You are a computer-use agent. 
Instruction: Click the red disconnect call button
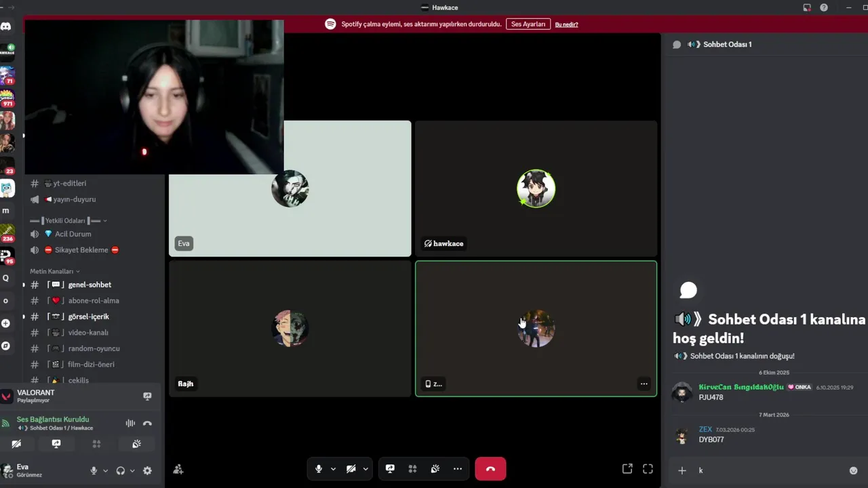490,468
